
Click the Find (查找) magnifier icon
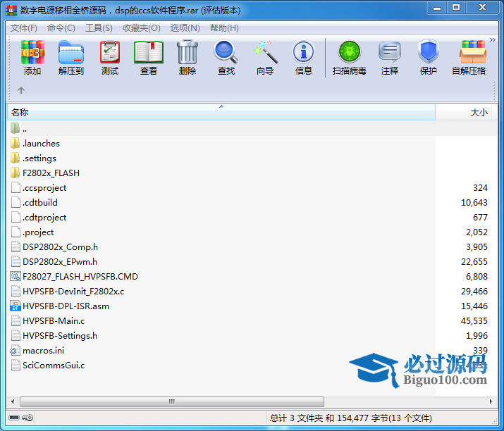226,51
